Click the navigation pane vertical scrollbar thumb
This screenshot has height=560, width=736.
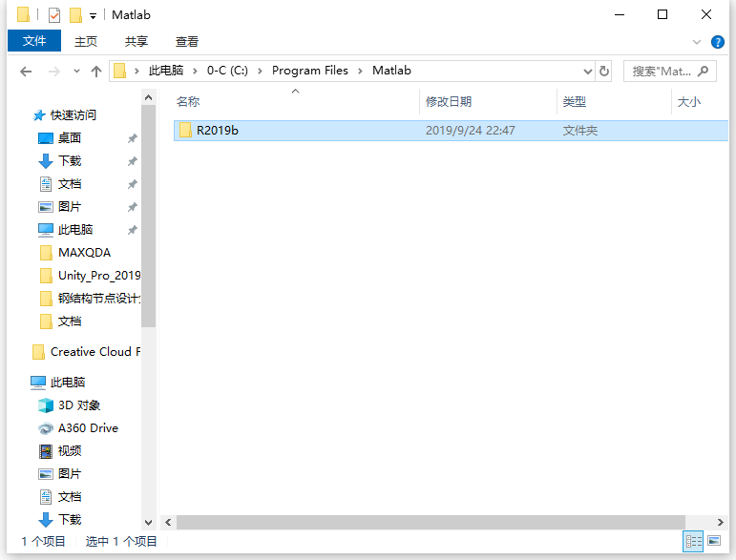[x=148, y=217]
